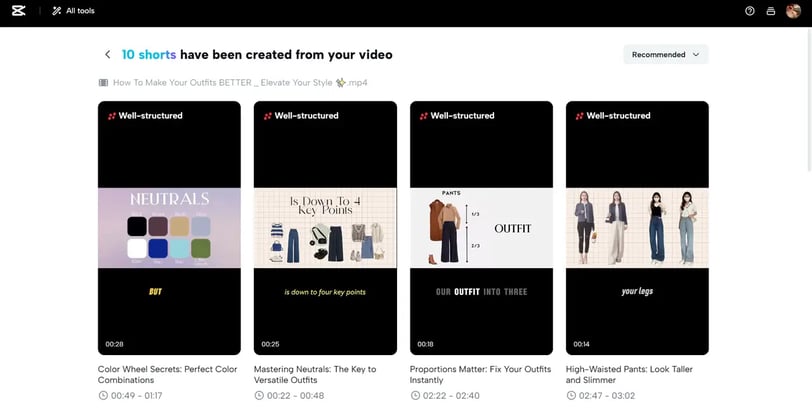Click Well-structured badge on Mastering Neutrals card
Image resolution: width=812 pixels, height=412 pixels.
[301, 115]
